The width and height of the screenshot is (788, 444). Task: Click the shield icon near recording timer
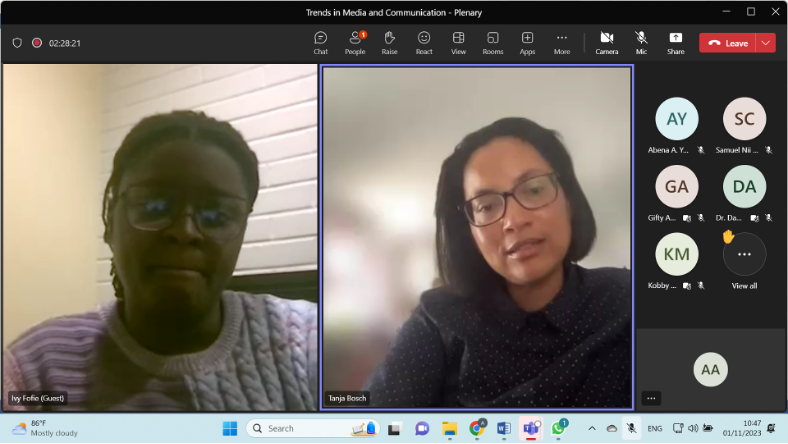[x=17, y=43]
